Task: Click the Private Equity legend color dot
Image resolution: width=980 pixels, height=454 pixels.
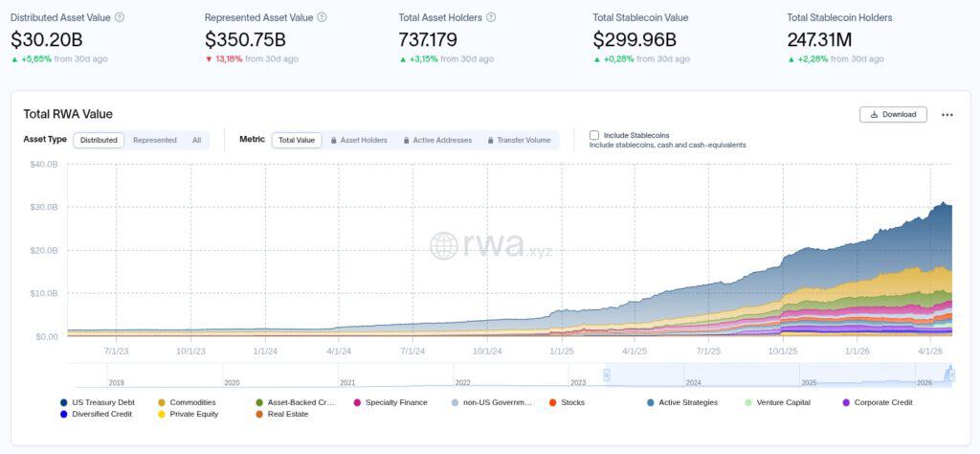Action: click(x=162, y=414)
